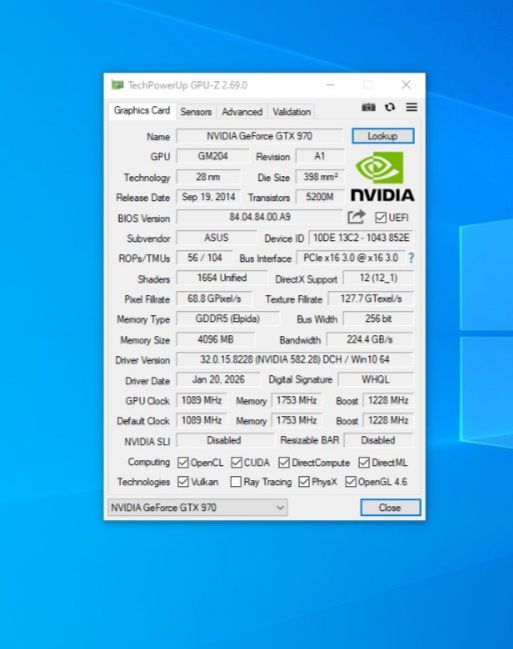Toggle the CUDA checkbox
Viewport: 513px width, 649px height.
pyautogui.click(x=236, y=463)
